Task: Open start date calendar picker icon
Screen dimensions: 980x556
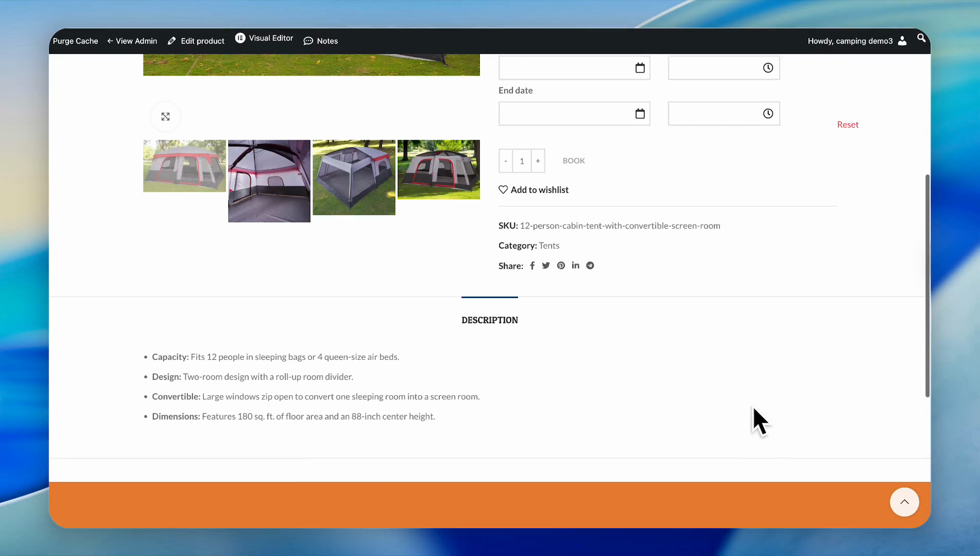Action: [640, 68]
